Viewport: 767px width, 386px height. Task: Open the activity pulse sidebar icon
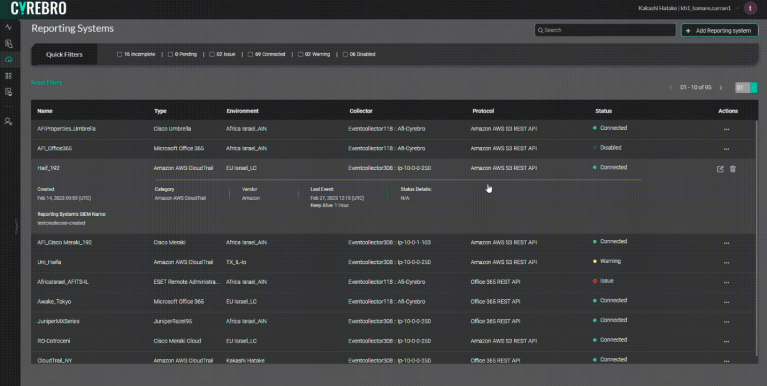coord(8,27)
